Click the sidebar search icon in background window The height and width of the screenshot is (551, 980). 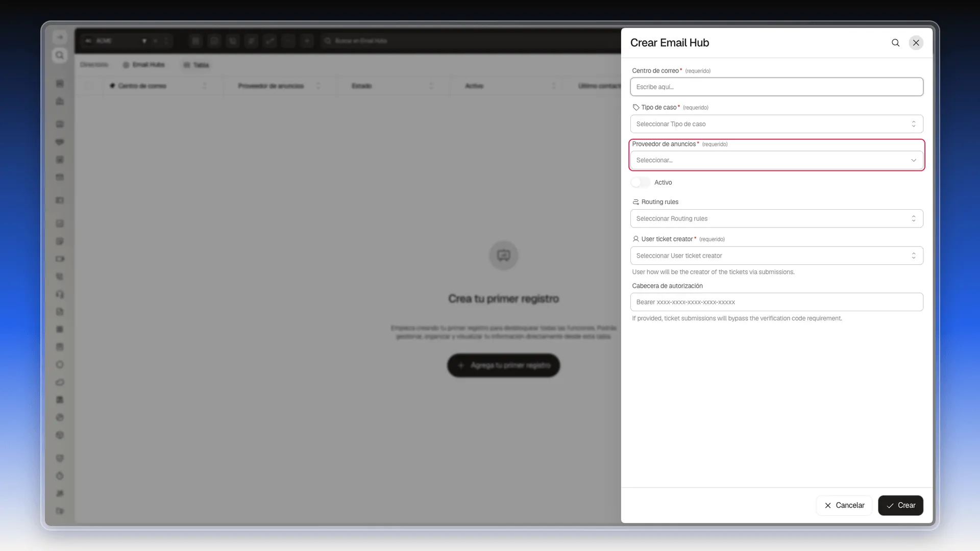(60, 55)
